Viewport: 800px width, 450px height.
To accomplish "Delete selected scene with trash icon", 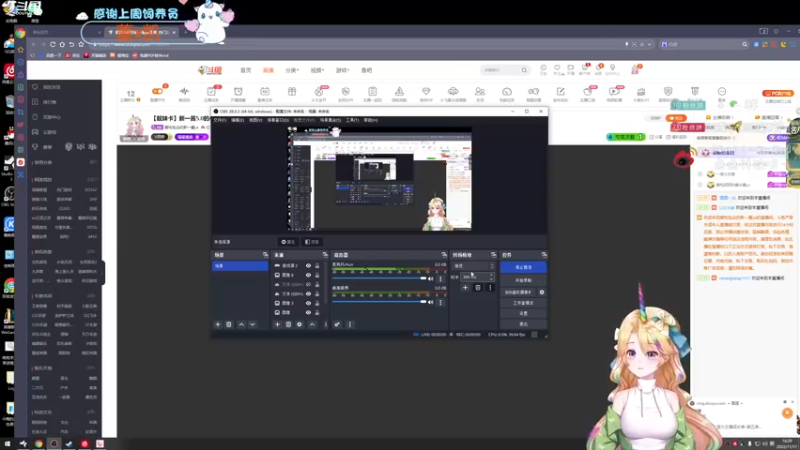I will pyautogui.click(x=229, y=324).
